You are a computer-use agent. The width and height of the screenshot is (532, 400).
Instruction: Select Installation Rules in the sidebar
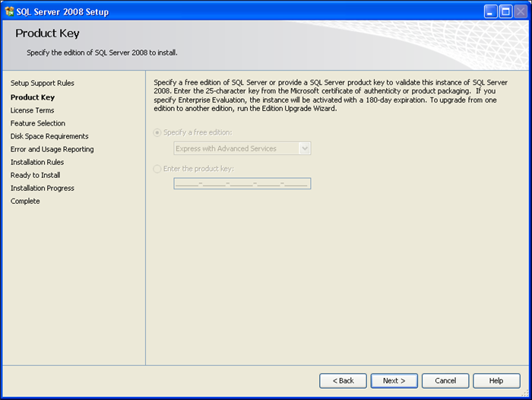tap(37, 162)
